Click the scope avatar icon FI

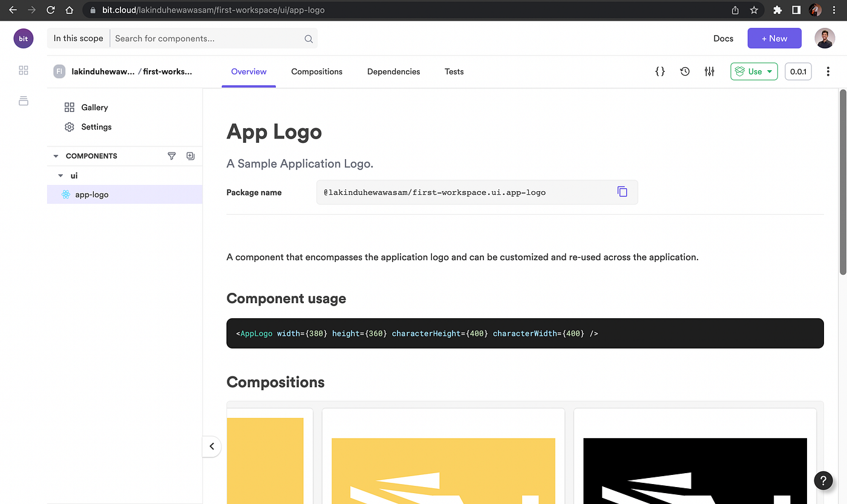click(59, 71)
